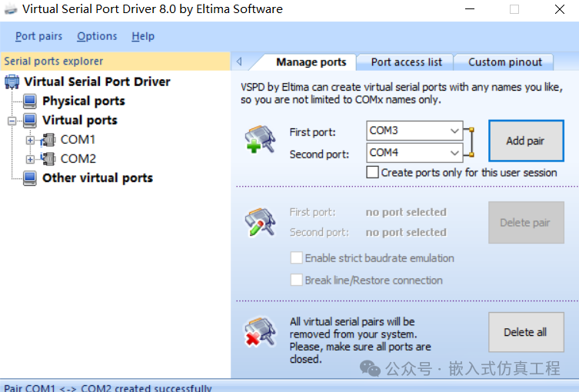Select Physical ports in the tree

(84, 101)
